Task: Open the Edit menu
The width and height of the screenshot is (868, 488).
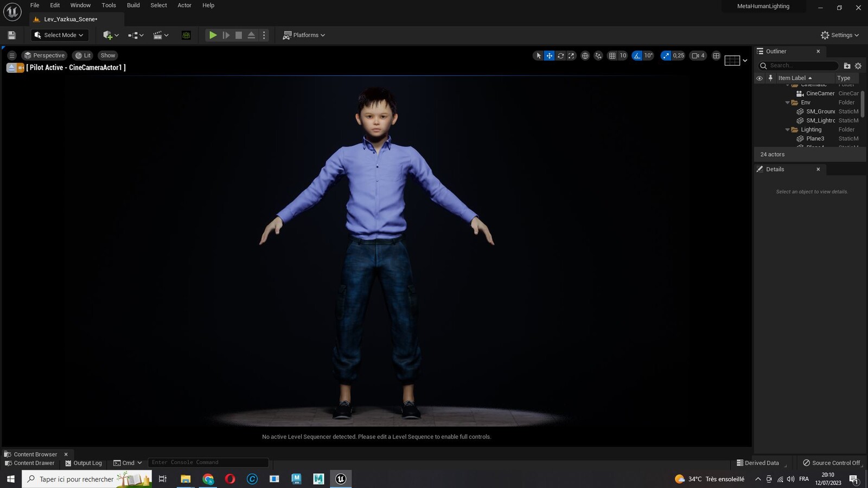Action: pyautogui.click(x=55, y=5)
